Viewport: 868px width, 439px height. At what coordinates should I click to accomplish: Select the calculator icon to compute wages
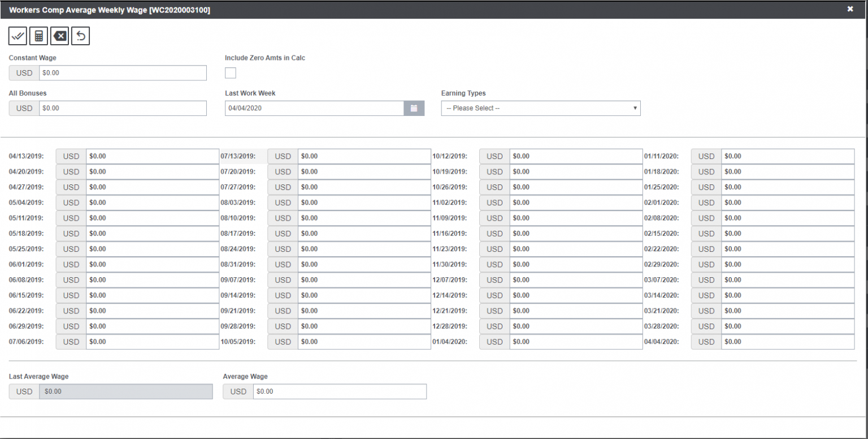tap(38, 36)
